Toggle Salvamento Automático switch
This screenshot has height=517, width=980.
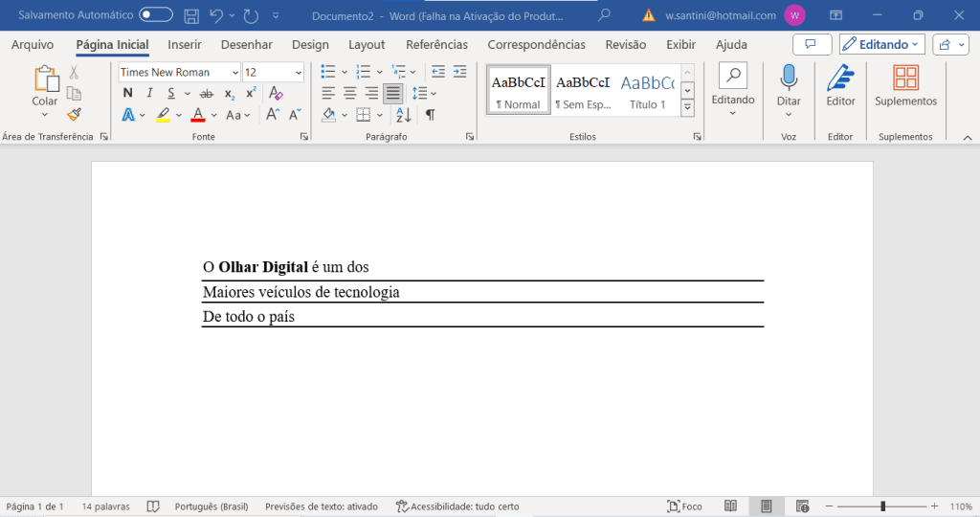(x=156, y=15)
